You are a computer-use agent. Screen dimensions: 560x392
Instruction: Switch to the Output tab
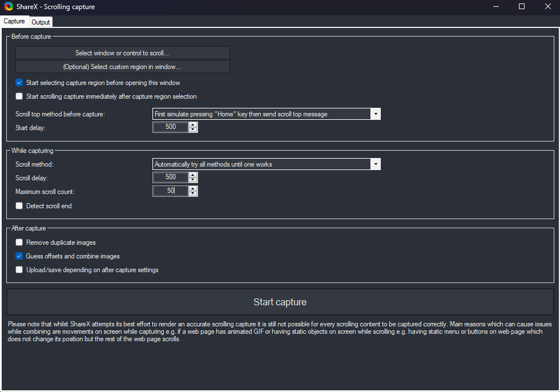[x=41, y=22]
